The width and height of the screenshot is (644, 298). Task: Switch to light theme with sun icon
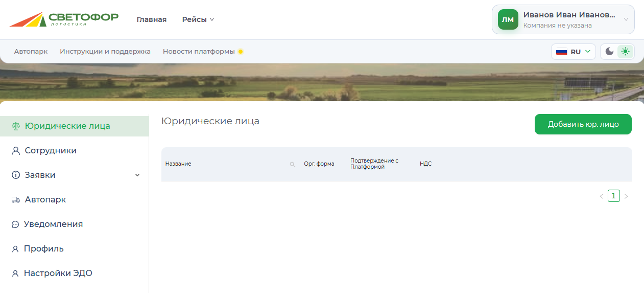click(625, 51)
